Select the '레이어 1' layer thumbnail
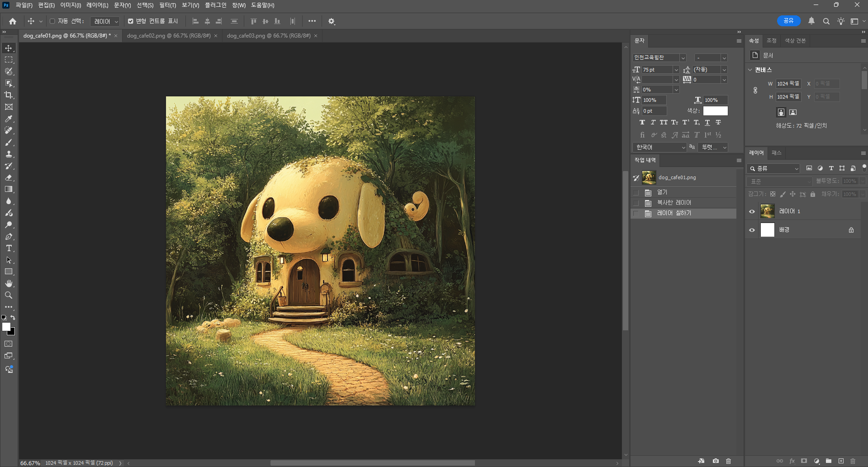This screenshot has height=467, width=868. (x=768, y=211)
